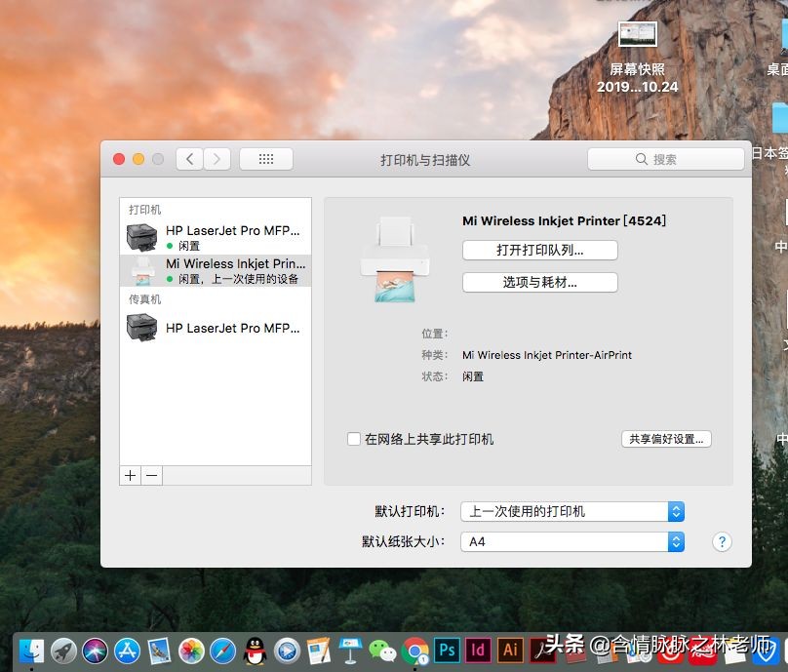The image size is (788, 672).
Task: Minimize window with the yellow button
Action: click(138, 159)
